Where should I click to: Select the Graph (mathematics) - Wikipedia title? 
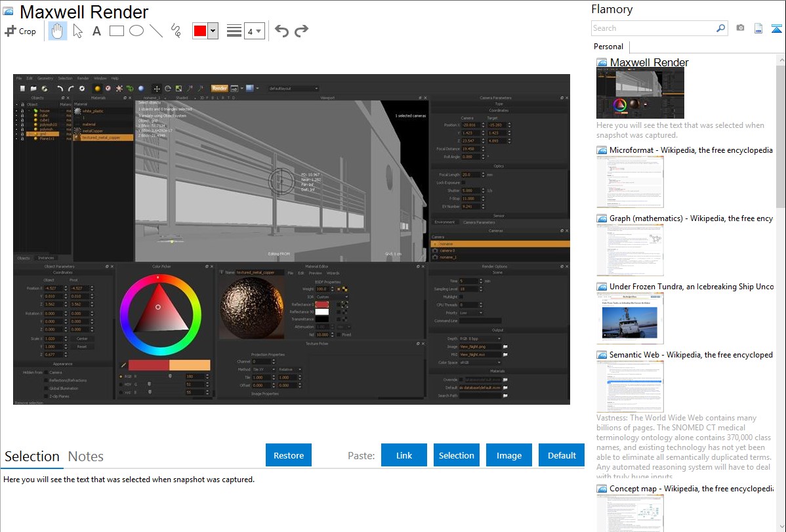point(691,218)
